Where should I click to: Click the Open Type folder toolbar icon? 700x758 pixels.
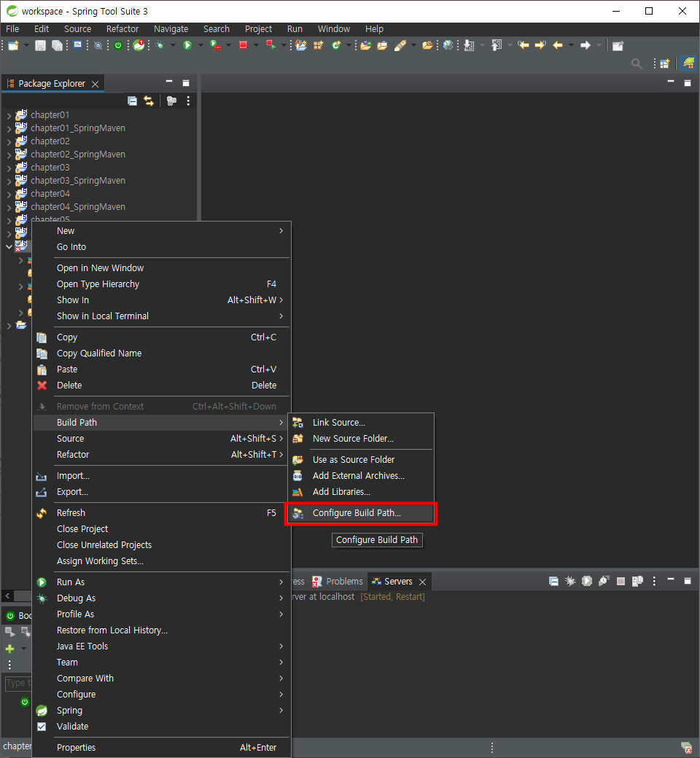point(366,45)
